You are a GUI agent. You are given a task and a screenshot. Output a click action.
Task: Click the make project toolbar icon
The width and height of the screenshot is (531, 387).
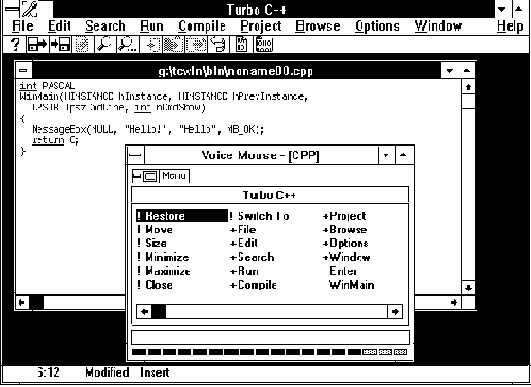241,44
